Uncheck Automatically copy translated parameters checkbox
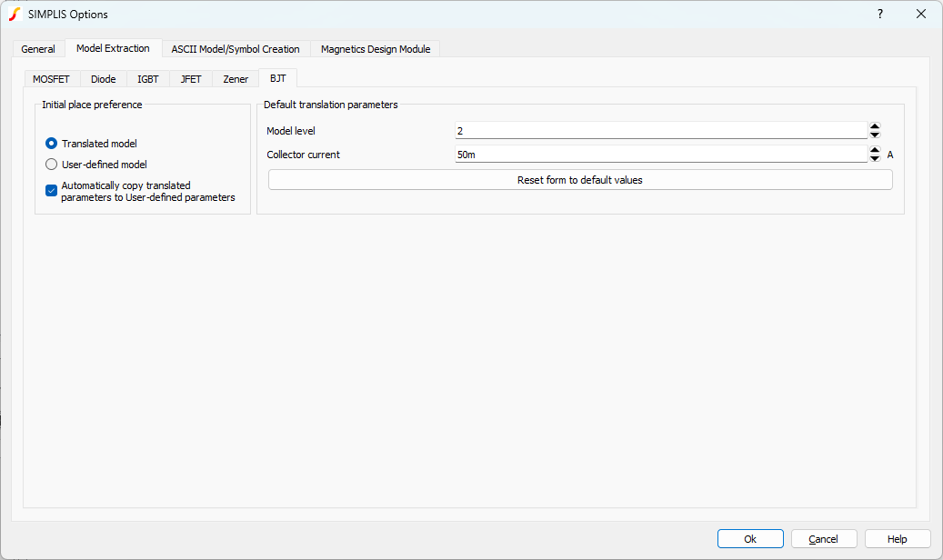The image size is (943, 560). pyautogui.click(x=52, y=191)
